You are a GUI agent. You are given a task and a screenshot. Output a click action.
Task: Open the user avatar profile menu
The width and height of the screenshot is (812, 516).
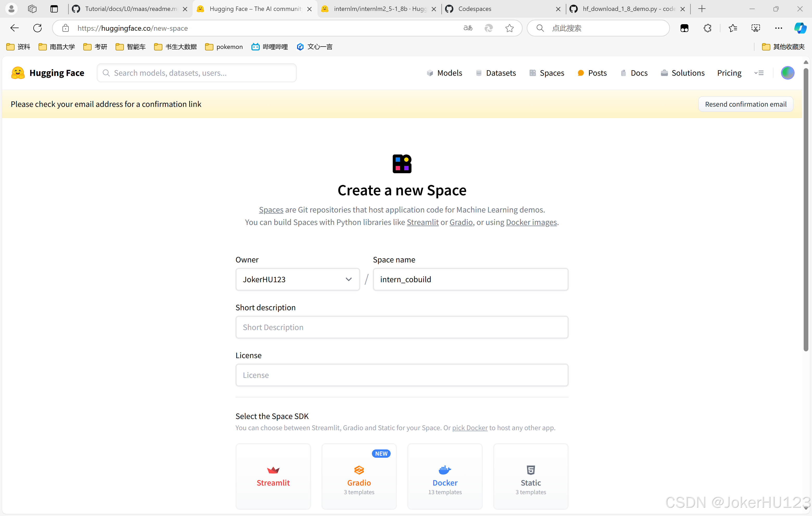coord(787,73)
